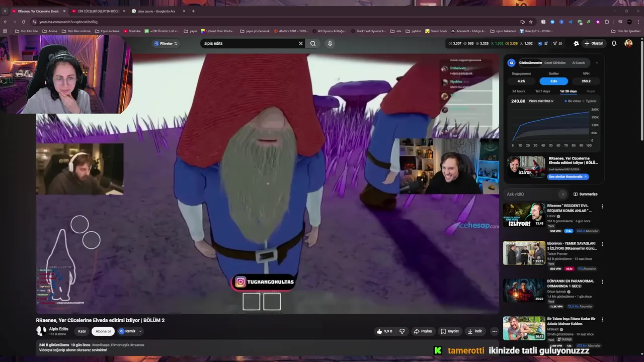Viewport: 644px width, 362px height.
Task: Open the Alpis Edits channel avatar
Action: 41,331
